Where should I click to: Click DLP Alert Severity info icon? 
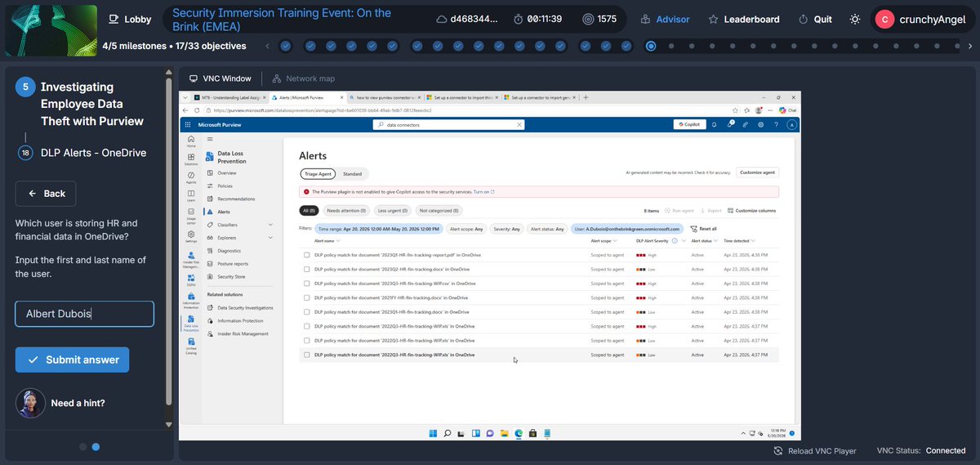pyautogui.click(x=675, y=241)
